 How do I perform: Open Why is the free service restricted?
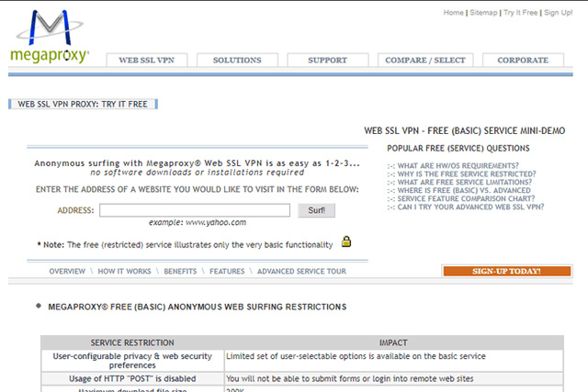pos(467,174)
